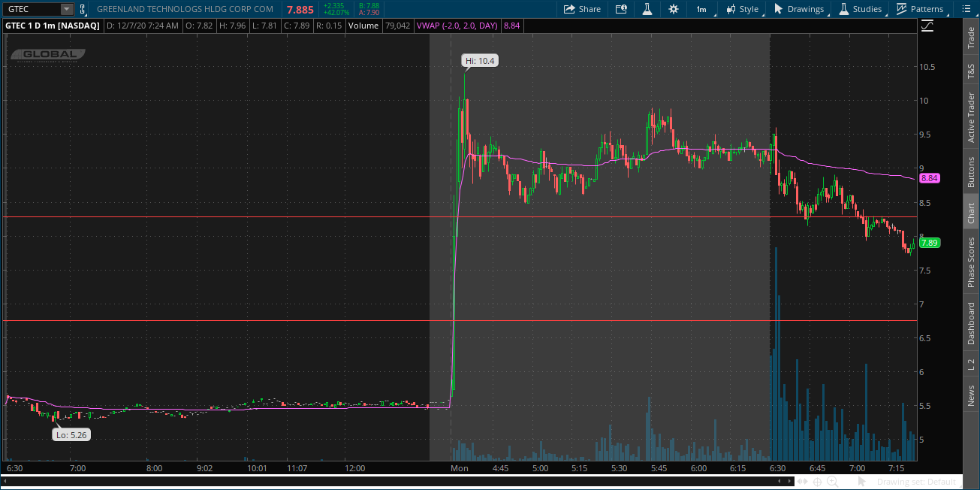This screenshot has height=490, width=980.
Task: Click the zoom-in magnifier icon
Action: click(x=832, y=481)
